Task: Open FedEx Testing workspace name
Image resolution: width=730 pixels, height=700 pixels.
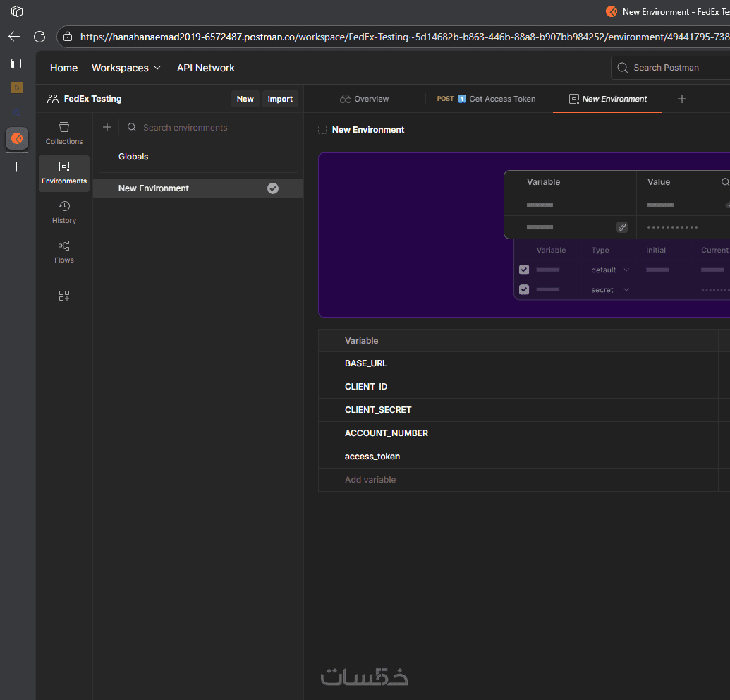Action: (92, 99)
